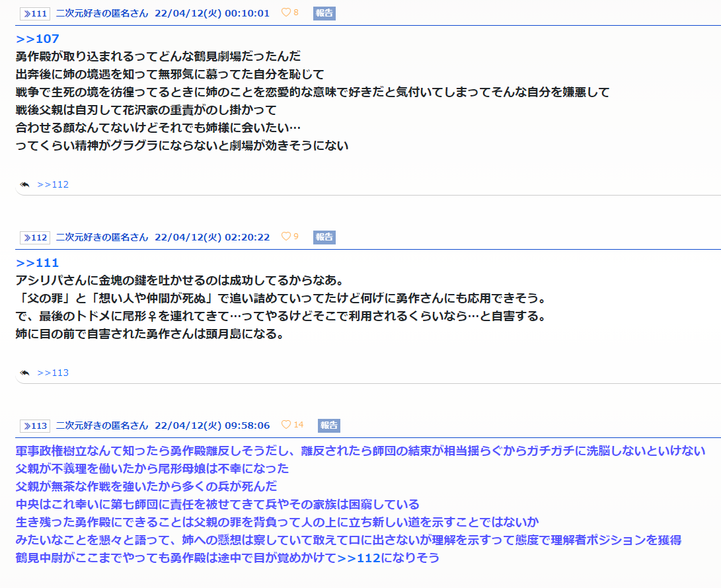Click the heart icon on post 113

[x=285, y=425]
